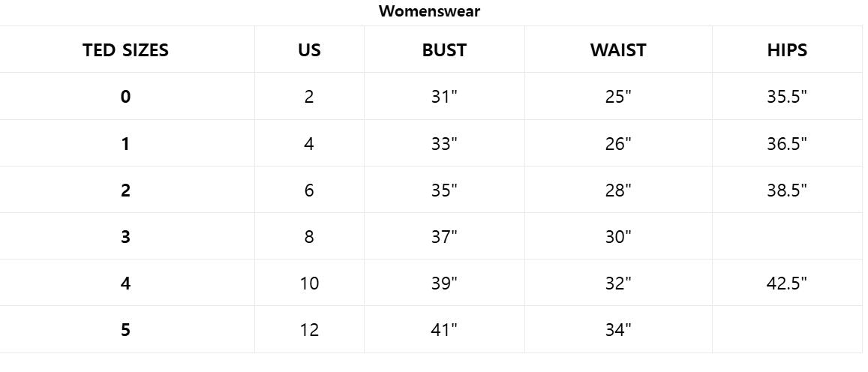
Task: Click the US column header
Action: point(309,50)
